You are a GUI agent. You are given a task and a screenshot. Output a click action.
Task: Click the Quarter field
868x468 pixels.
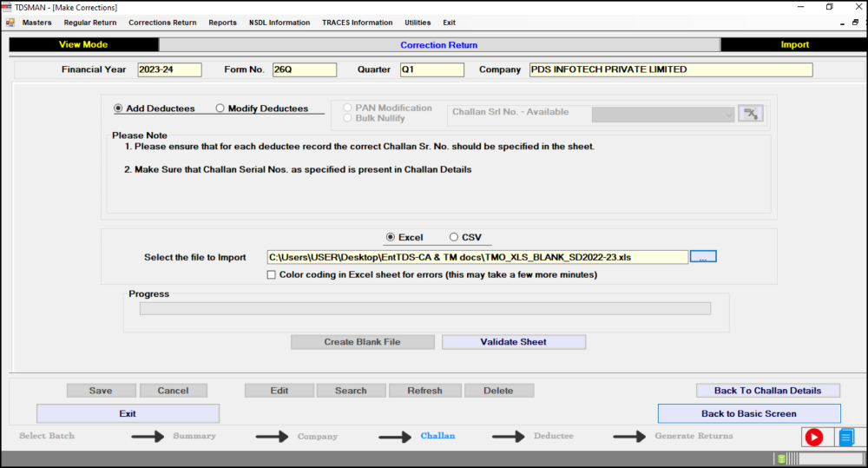pyautogui.click(x=431, y=69)
